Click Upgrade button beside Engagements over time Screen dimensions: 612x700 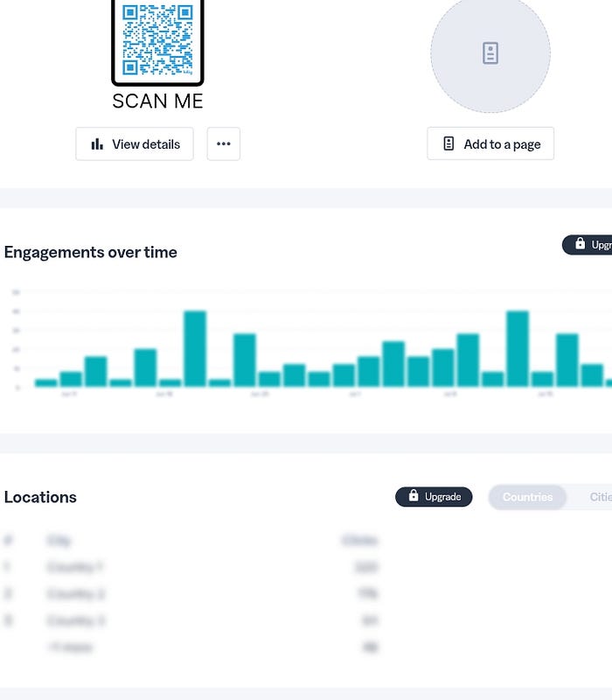pos(587,245)
